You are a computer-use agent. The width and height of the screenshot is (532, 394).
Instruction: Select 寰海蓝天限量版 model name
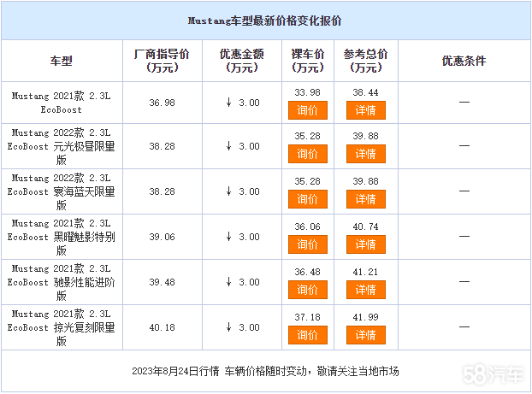tap(62, 191)
